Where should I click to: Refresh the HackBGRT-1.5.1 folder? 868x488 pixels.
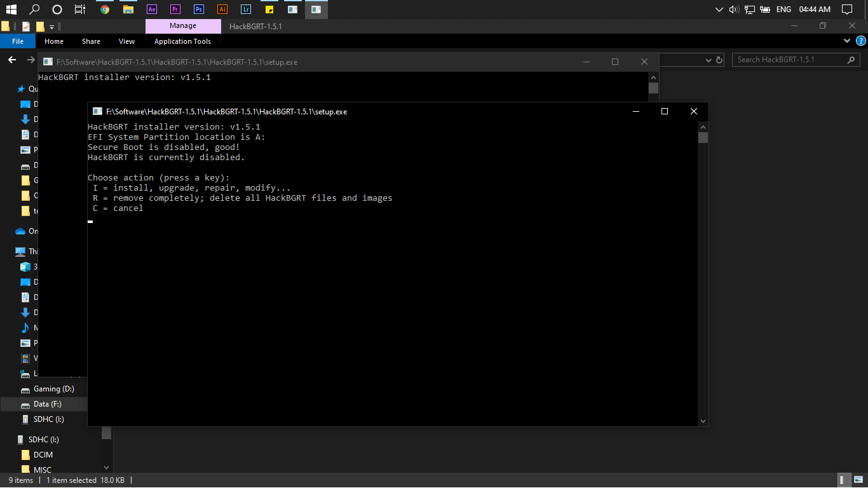pos(719,60)
